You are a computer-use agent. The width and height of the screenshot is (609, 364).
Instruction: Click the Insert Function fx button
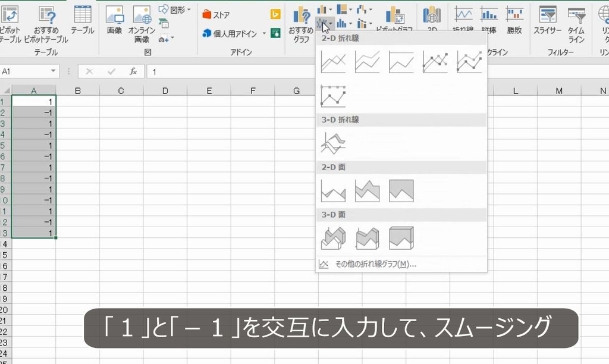(133, 71)
